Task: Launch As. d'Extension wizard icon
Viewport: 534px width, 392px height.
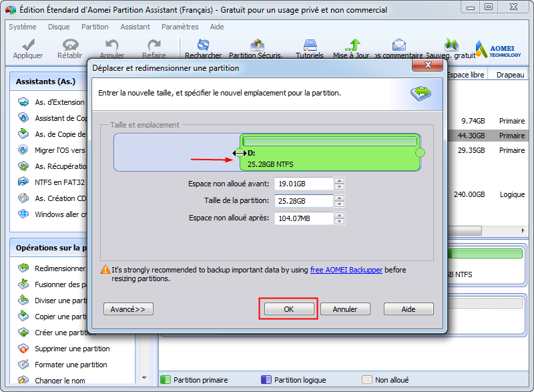Action: pyautogui.click(x=23, y=102)
